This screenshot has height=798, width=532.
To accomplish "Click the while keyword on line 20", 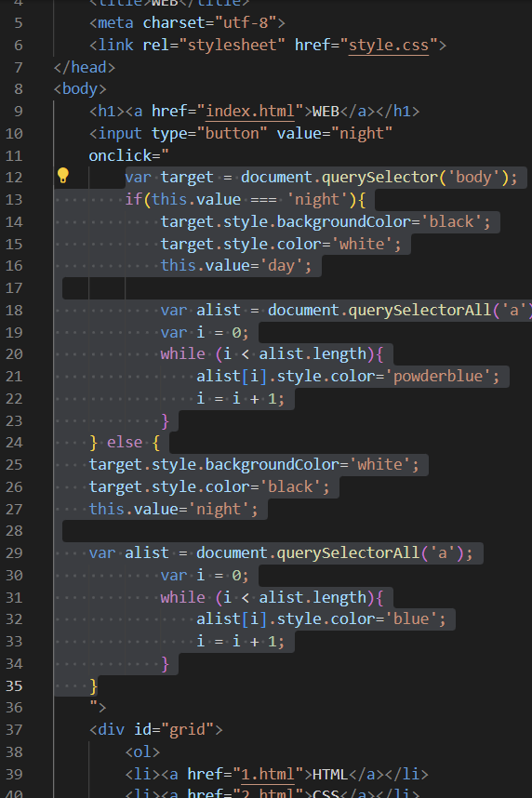I will coord(183,354).
